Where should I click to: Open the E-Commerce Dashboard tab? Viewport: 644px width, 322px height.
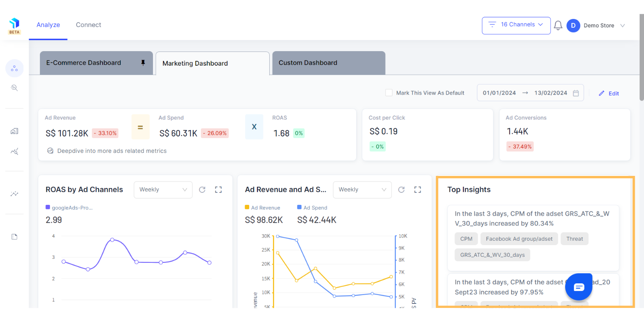point(96,63)
